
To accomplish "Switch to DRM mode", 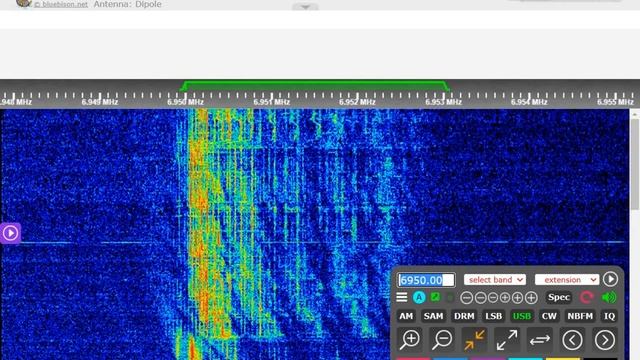I will click(464, 316).
